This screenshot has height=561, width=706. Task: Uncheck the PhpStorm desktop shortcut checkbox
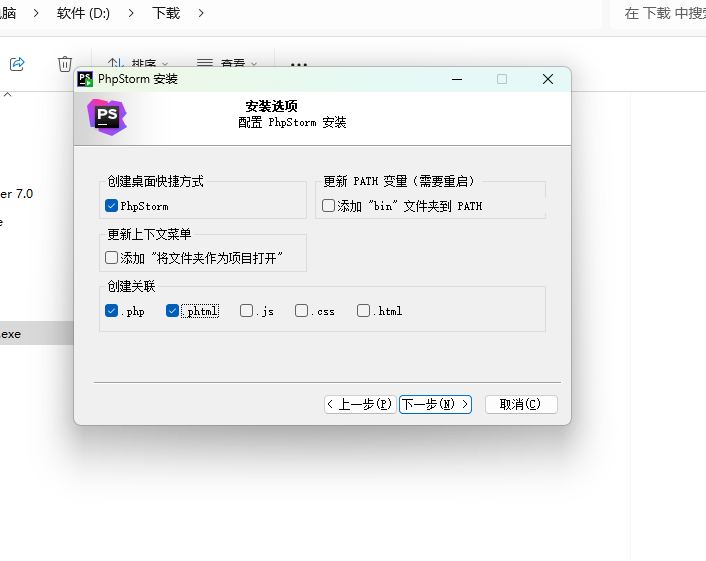(111, 206)
